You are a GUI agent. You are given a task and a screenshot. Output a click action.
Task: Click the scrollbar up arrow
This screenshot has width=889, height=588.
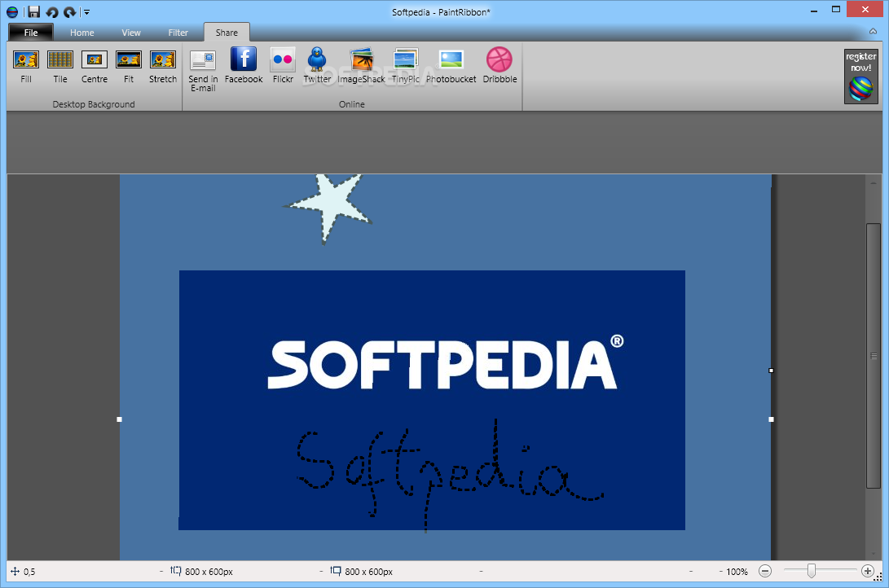pos(874,183)
